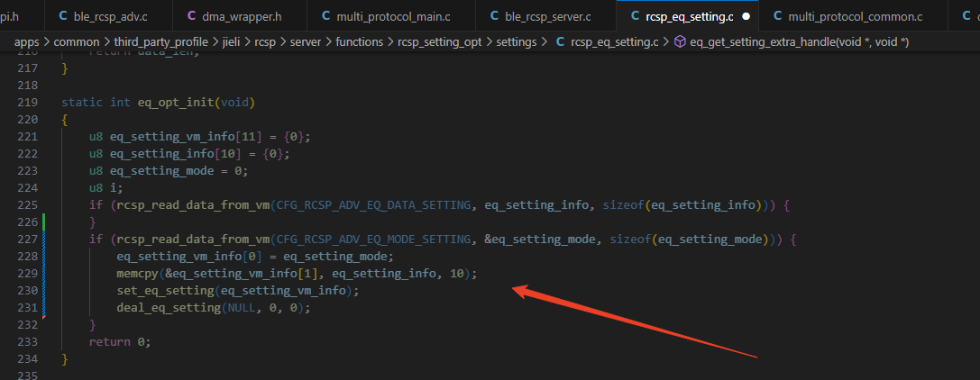Open the dma_wrapper.h tab
Viewport: 980px width, 380px height.
(242, 16)
